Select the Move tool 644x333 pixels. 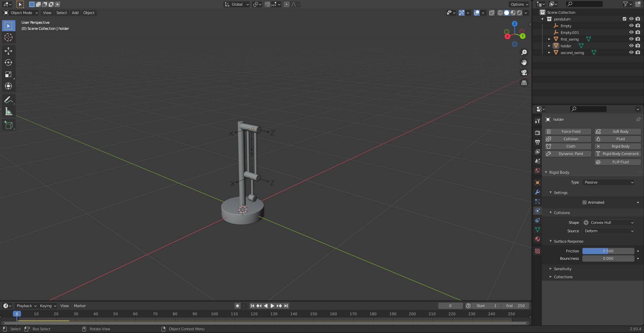coord(8,51)
